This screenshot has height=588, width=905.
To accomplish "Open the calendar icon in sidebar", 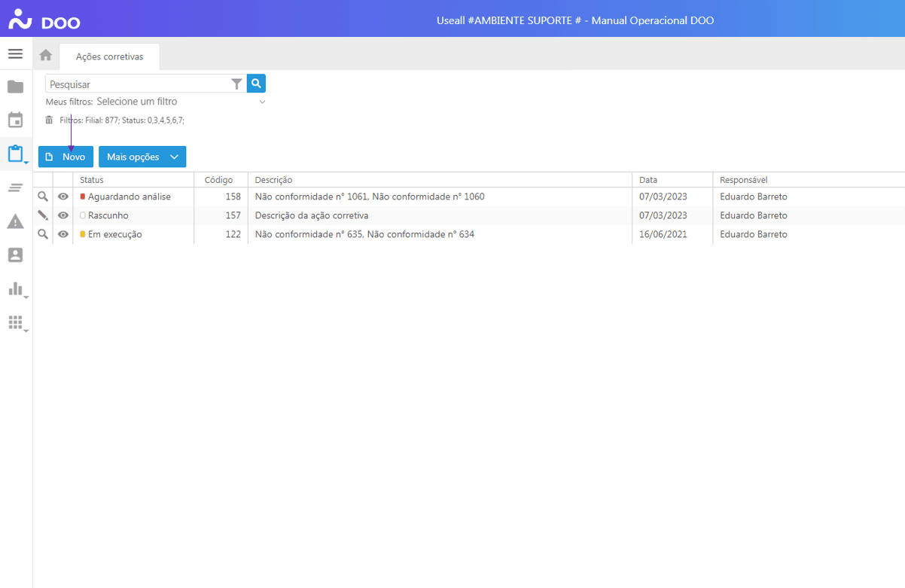I will click(15, 120).
